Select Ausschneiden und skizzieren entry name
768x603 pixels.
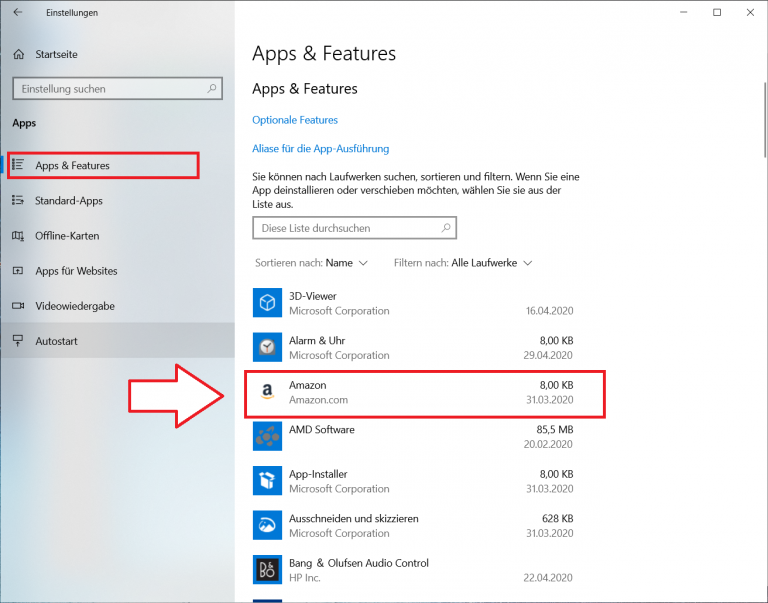(354, 518)
